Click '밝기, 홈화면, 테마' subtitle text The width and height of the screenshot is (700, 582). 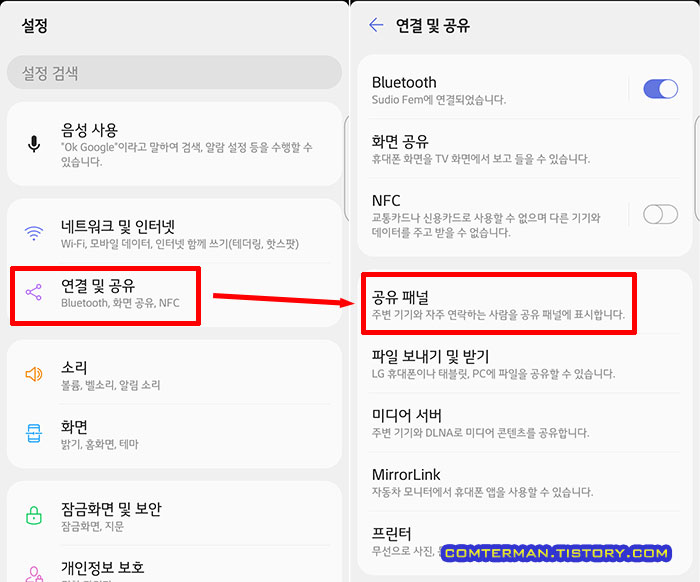pos(100,444)
